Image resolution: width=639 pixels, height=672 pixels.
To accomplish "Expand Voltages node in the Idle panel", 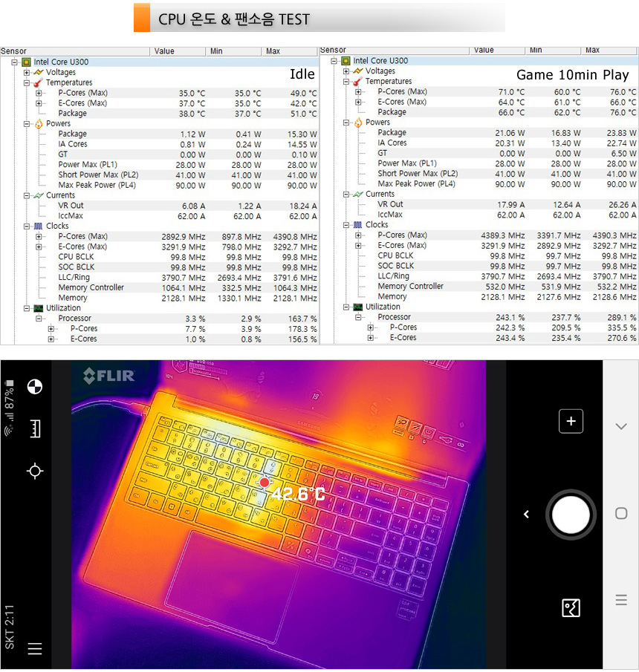I will tap(27, 73).
